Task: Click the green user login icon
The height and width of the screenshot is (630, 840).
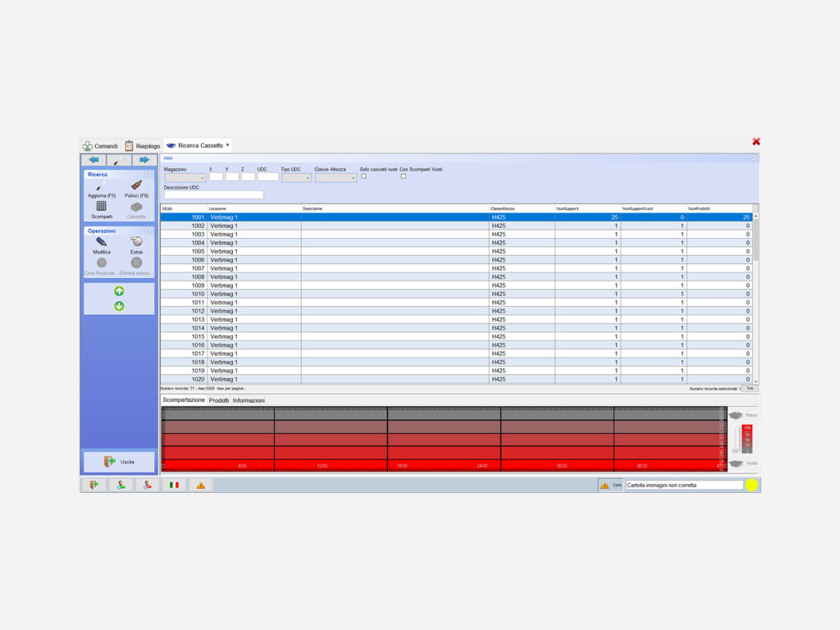Action: point(121,486)
